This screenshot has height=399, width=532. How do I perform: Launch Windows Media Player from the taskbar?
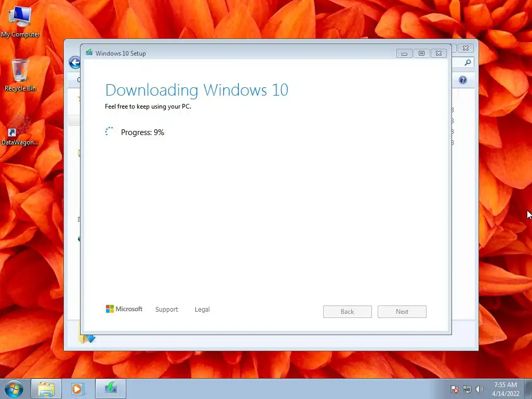pos(77,389)
